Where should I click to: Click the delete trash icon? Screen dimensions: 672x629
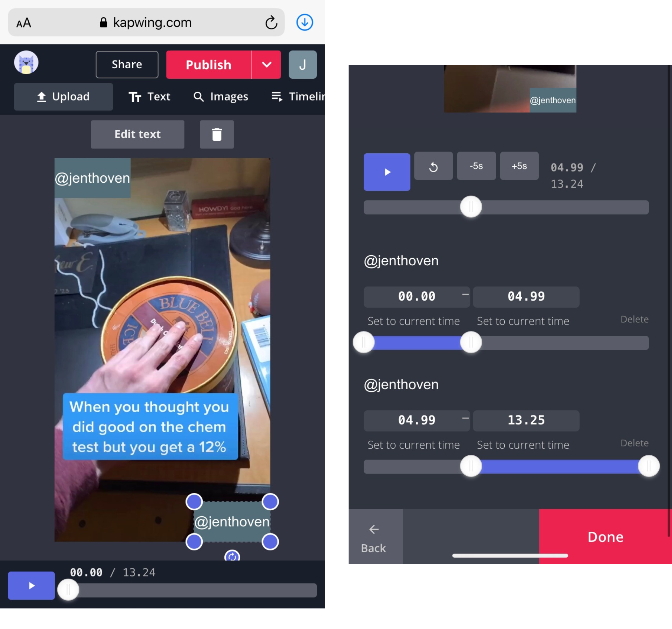click(216, 134)
